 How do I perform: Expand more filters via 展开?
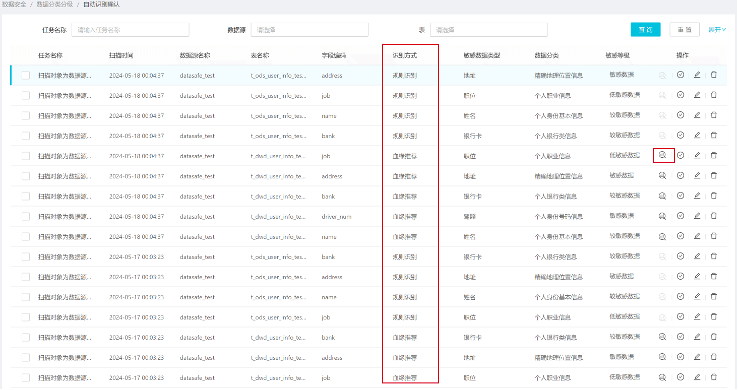[717, 30]
